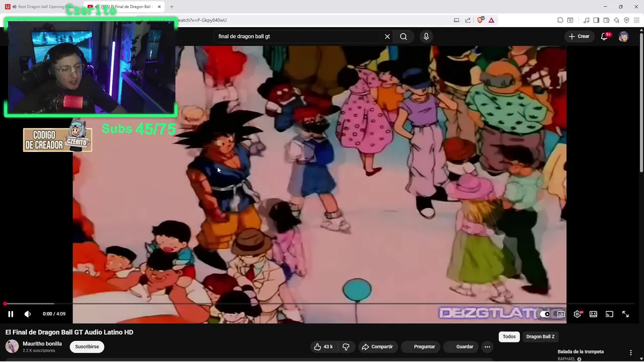The image size is (644, 362).
Task: Dislike the video
Action: pyautogui.click(x=346, y=346)
